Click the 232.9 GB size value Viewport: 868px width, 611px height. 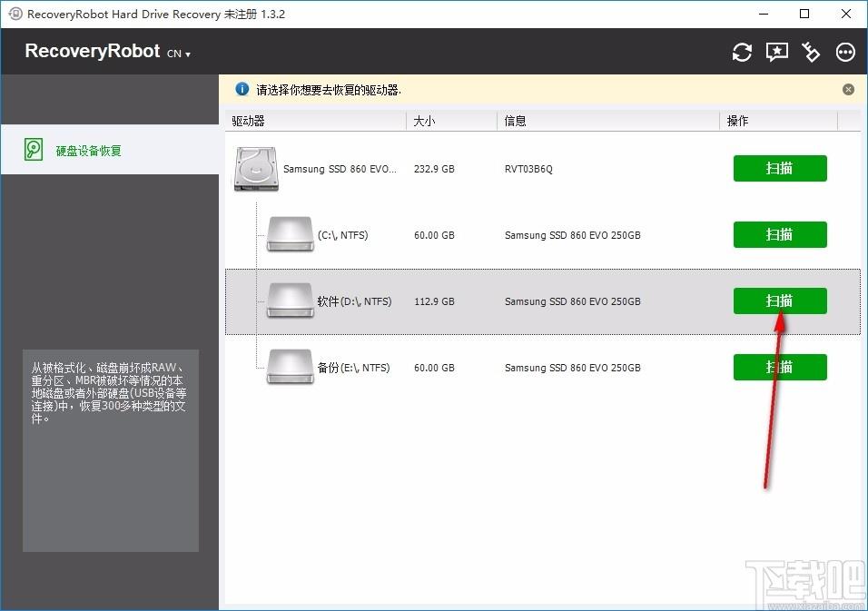(x=434, y=169)
